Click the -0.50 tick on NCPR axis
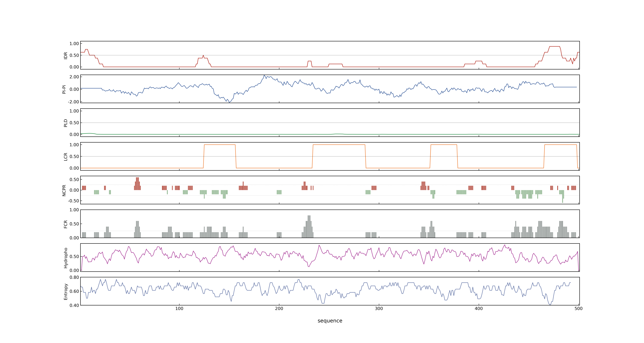Viewport: 644px width, 343px height. pos(73,201)
